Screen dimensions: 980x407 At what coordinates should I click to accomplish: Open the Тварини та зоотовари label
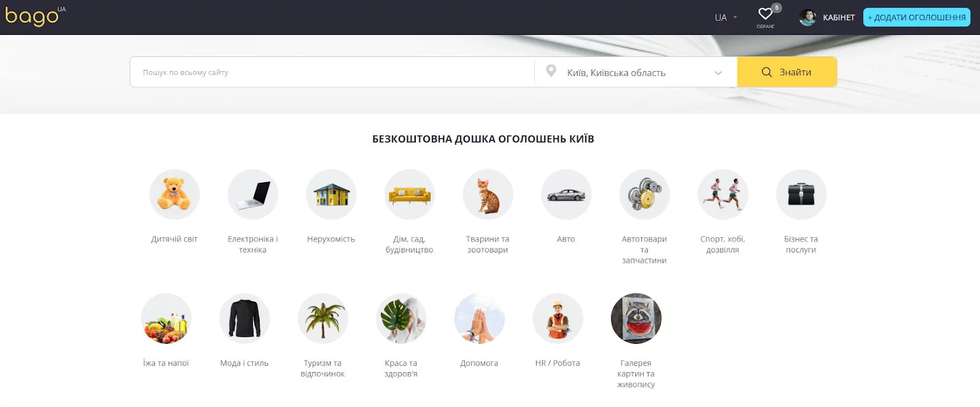[x=488, y=245]
